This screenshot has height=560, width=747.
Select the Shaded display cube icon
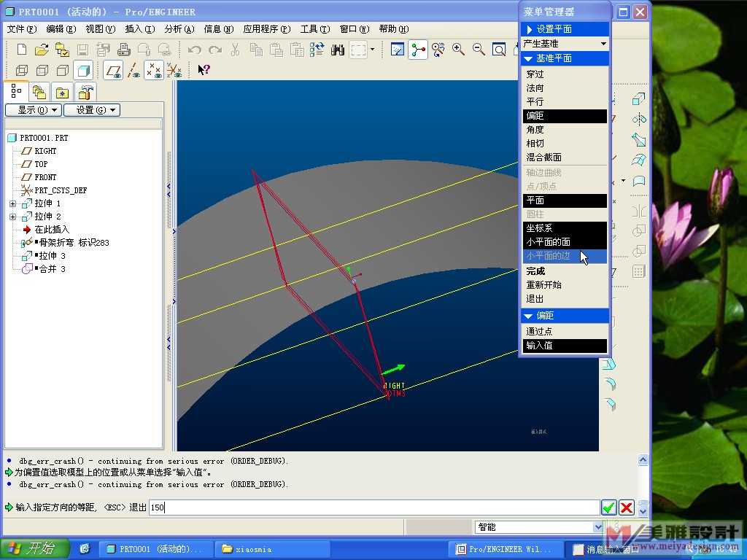[x=83, y=71]
